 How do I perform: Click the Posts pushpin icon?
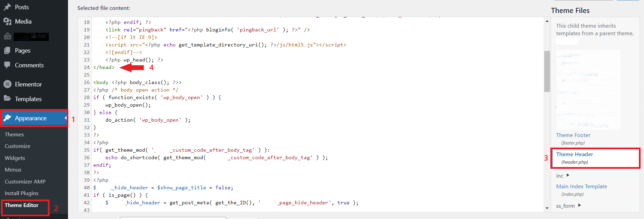7,7
